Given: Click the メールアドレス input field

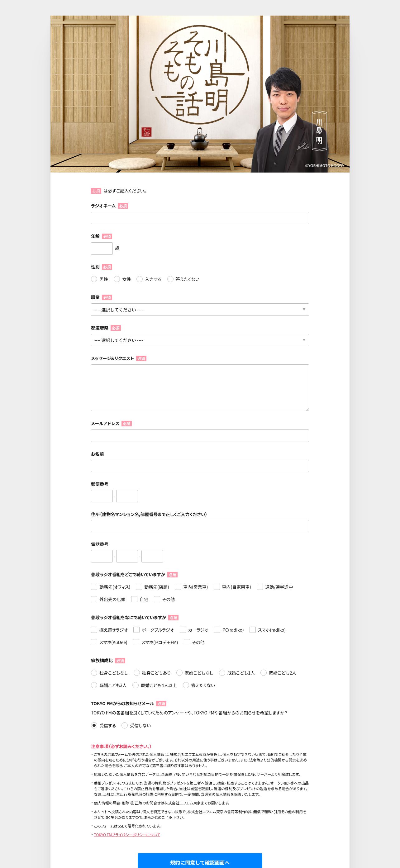Looking at the screenshot, I should 200,436.
